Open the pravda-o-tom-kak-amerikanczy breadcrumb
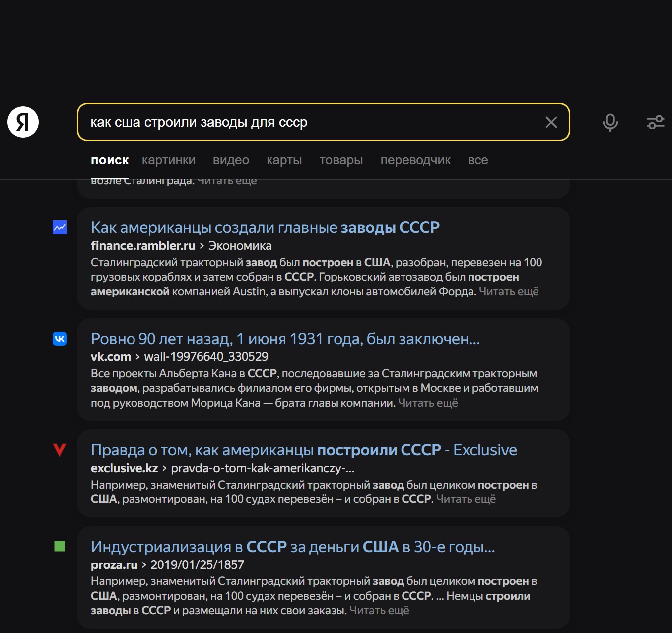 263,468
